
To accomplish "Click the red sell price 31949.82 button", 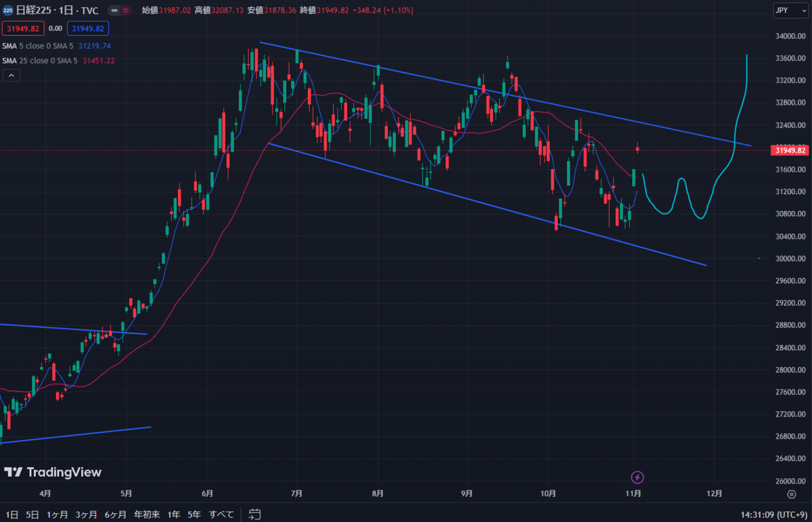I will click(23, 28).
